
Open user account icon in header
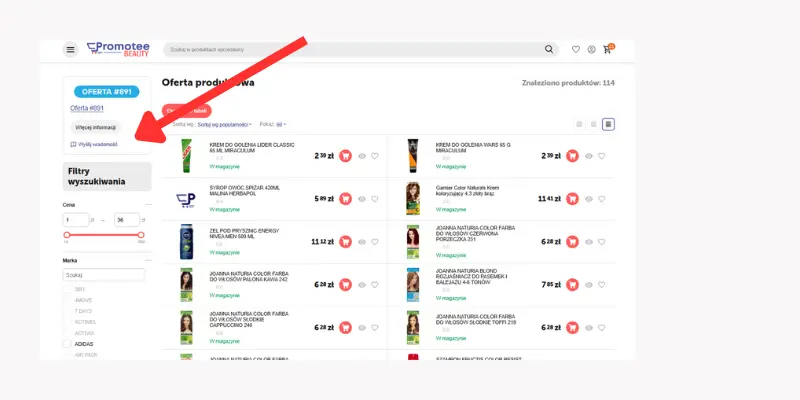click(591, 49)
